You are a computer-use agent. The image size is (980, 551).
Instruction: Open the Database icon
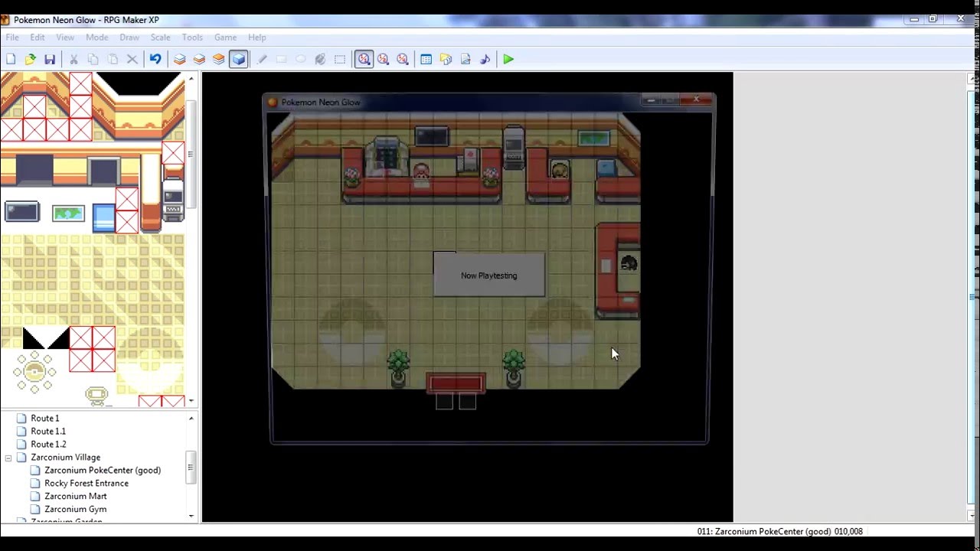click(426, 59)
